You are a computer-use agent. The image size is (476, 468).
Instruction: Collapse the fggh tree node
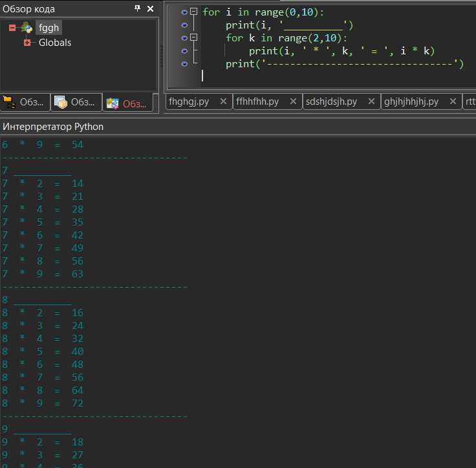(12, 28)
